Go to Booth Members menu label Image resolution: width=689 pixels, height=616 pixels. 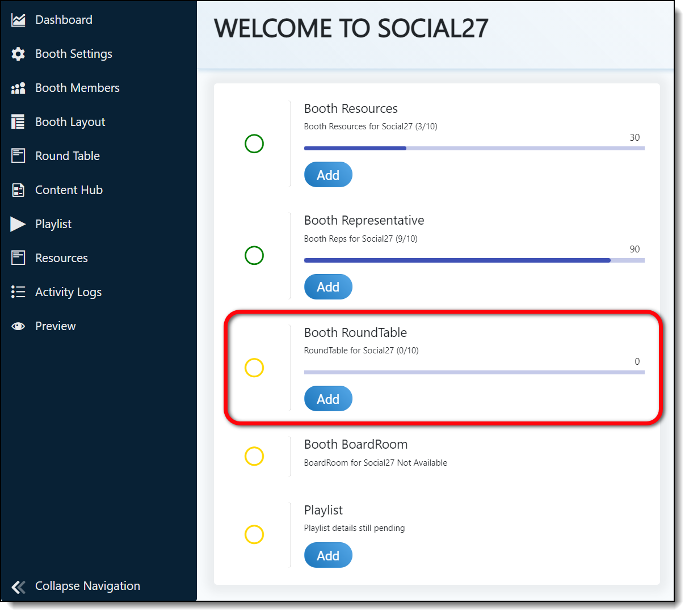77,88
